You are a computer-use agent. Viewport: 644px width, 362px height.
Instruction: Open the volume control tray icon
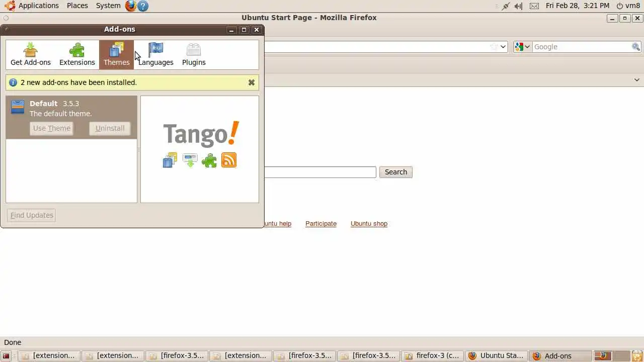pyautogui.click(x=518, y=6)
